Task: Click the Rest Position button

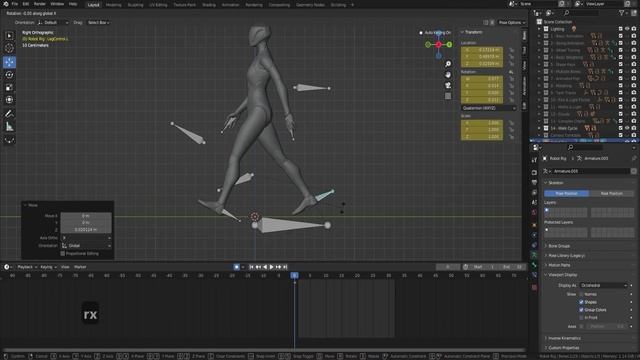Action: point(611,193)
